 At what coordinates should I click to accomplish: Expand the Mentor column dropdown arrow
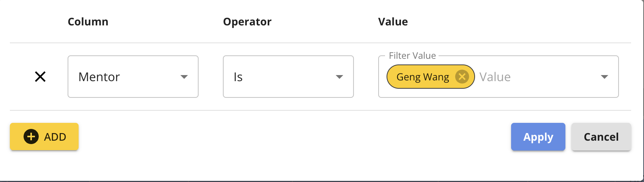(184, 77)
